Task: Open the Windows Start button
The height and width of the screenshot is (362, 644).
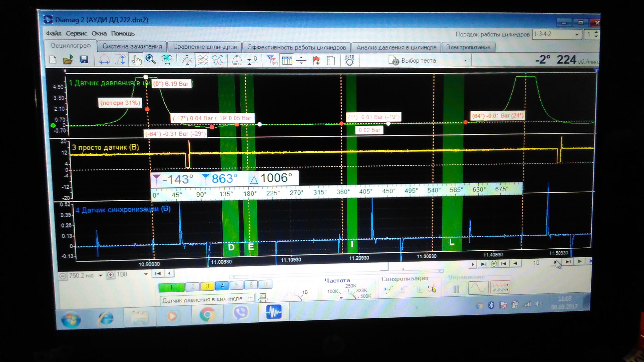Action: [x=71, y=319]
